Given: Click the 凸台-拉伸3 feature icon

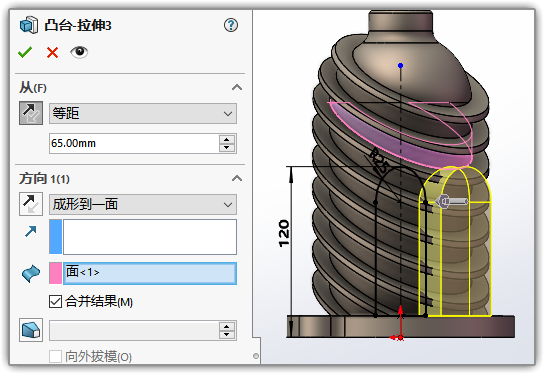Looking at the screenshot, I should (x=29, y=25).
